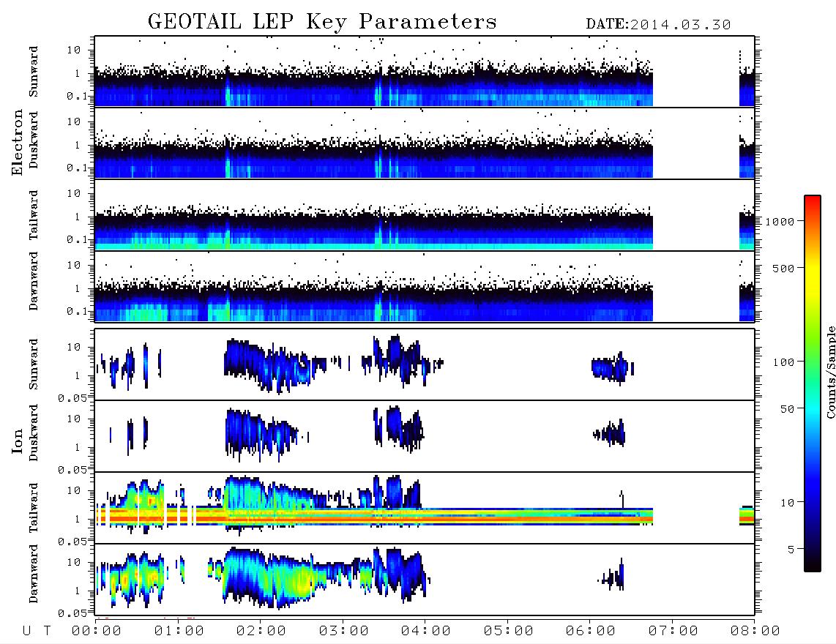Click the Electron Dawnward spectrogram panel

[425, 287]
